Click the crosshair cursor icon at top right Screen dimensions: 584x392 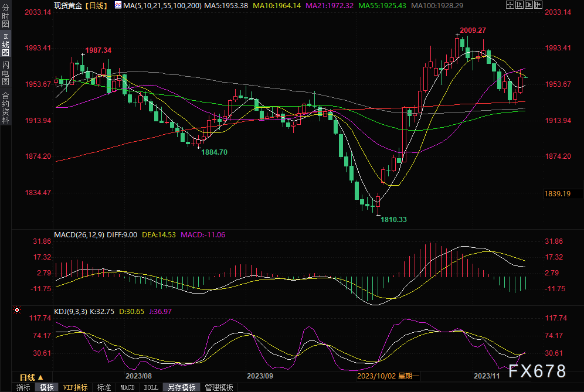(x=510, y=5)
